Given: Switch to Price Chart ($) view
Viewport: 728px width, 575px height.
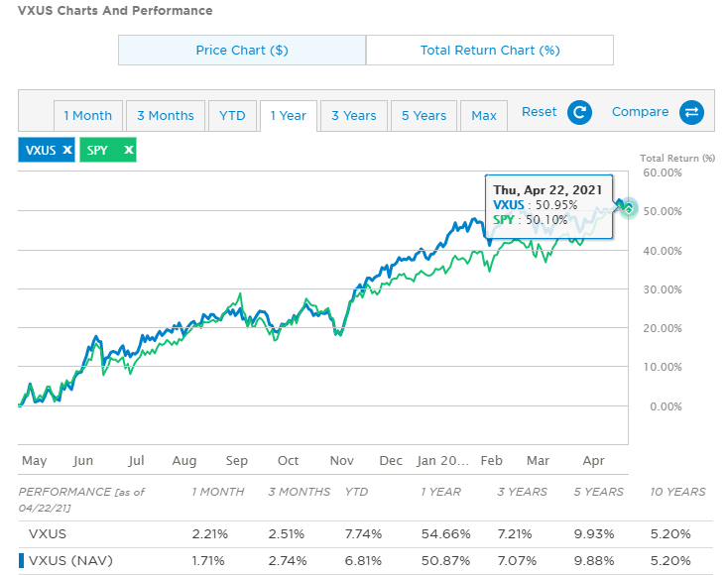Looking at the screenshot, I should coord(242,51).
